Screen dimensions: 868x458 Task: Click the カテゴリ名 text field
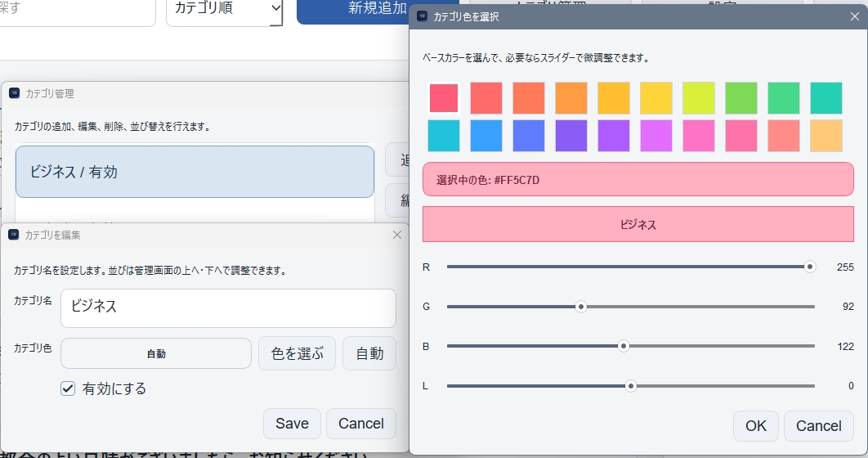[228, 308]
